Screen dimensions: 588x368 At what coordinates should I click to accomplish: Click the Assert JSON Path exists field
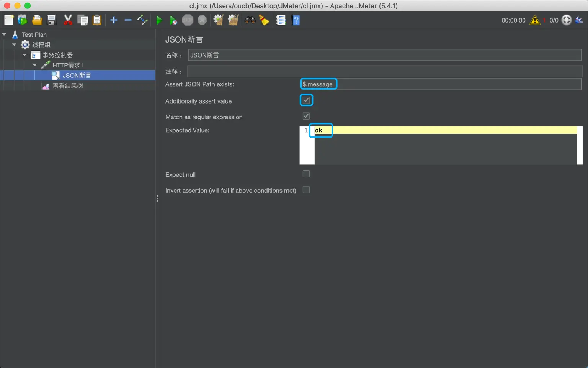[440, 84]
